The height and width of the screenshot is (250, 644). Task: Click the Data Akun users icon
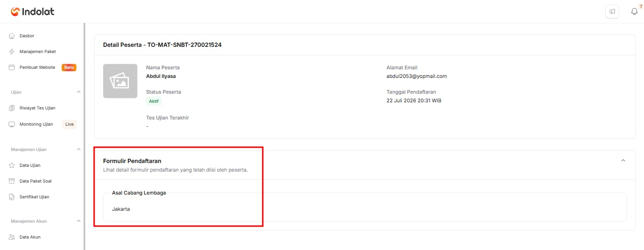point(12,237)
